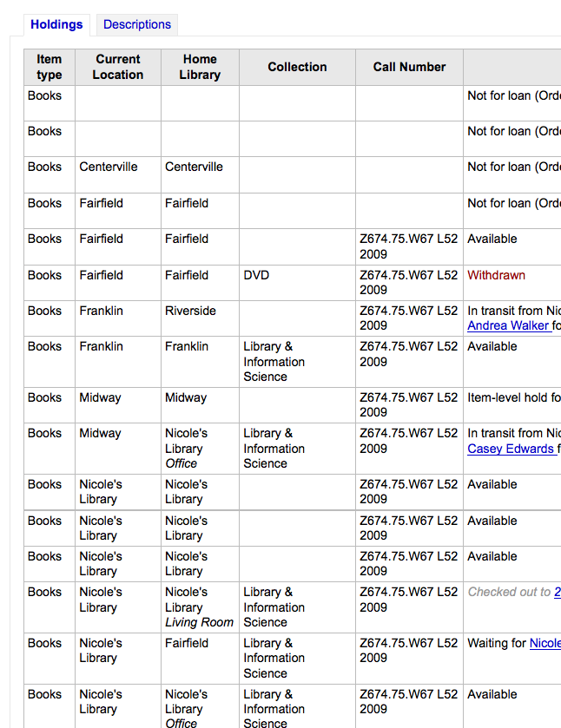Image resolution: width=561 pixels, height=728 pixels.
Task: Click Centerville in the Current Location column
Action: 109,167
